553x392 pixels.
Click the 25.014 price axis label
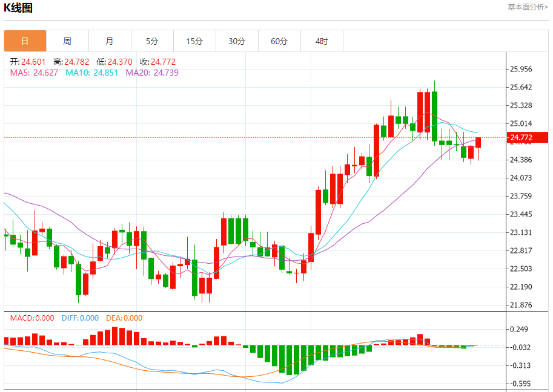[521, 123]
